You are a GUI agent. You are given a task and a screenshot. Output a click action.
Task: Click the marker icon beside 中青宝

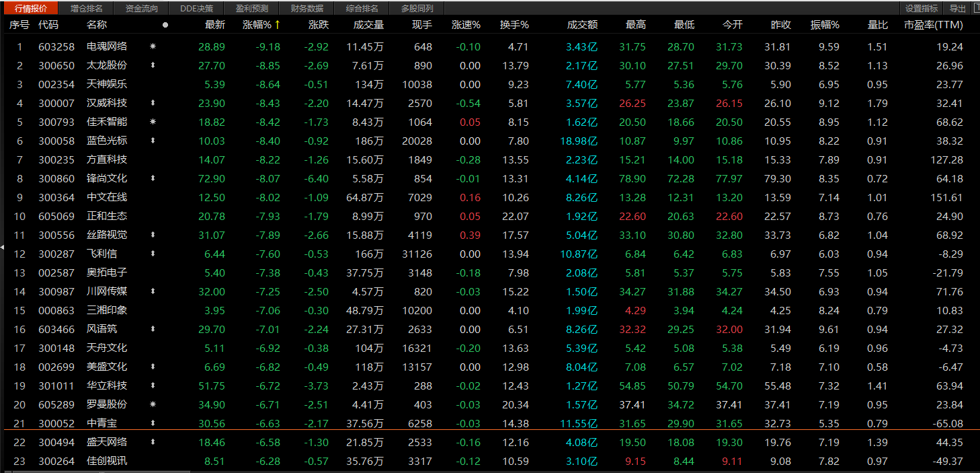point(153,424)
